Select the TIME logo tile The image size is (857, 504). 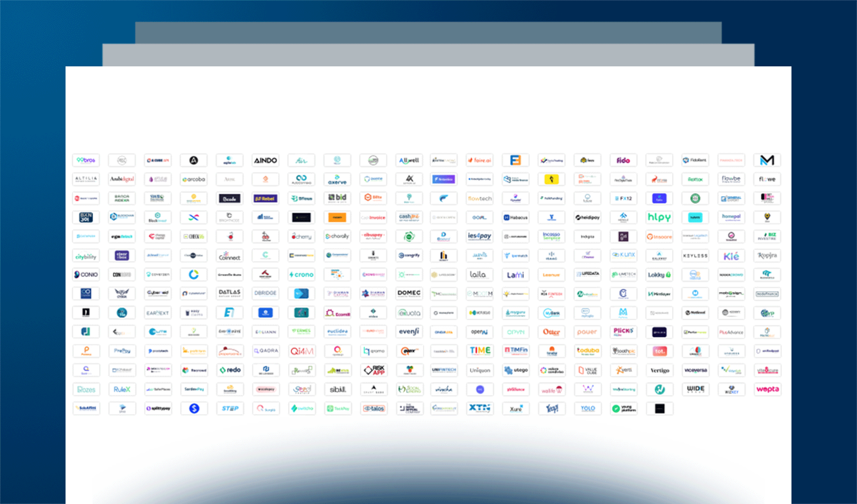[479, 351]
